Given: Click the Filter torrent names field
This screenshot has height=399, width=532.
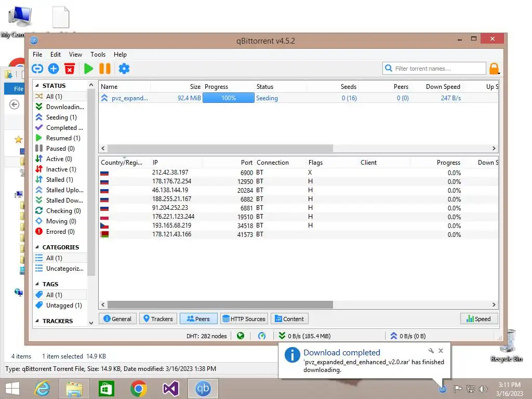Looking at the screenshot, I should [434, 69].
